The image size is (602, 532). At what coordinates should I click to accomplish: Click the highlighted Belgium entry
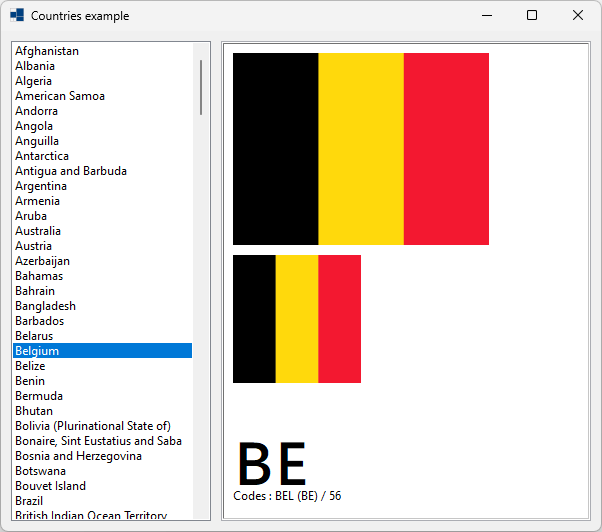(x=37, y=351)
